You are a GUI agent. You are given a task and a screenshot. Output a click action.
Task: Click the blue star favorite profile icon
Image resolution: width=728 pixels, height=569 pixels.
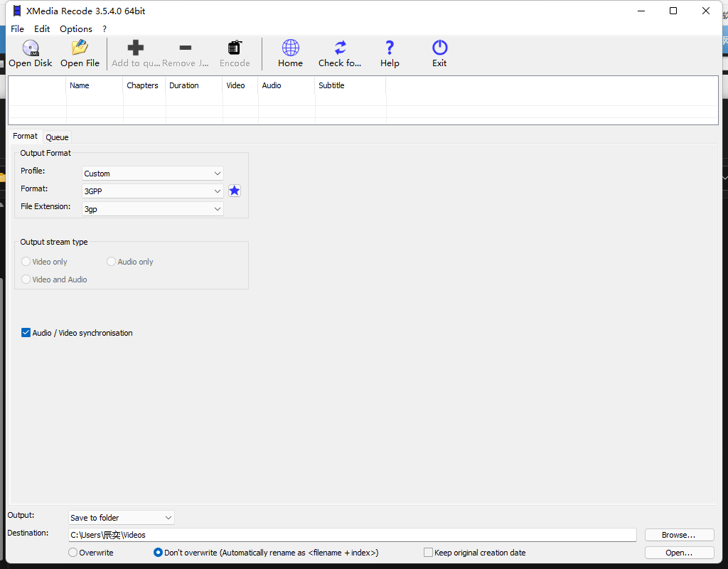point(235,191)
